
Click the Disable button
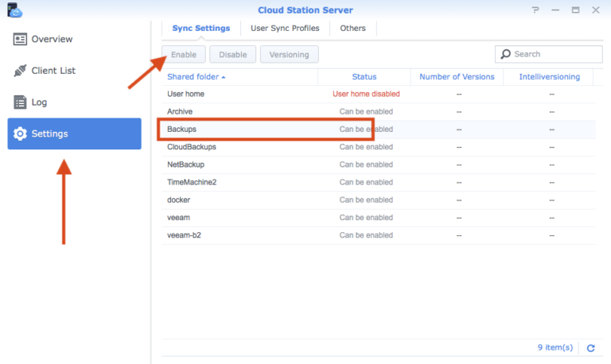[x=232, y=55]
